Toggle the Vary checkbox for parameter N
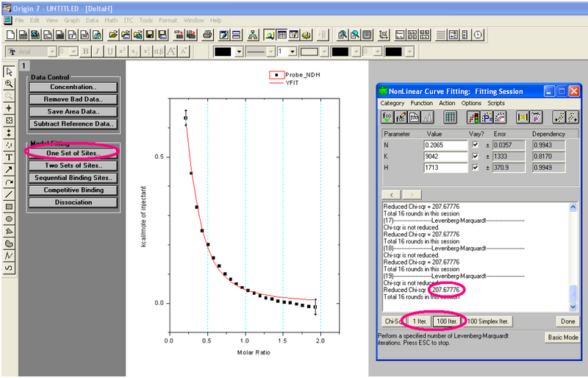588x378 pixels. [475, 145]
